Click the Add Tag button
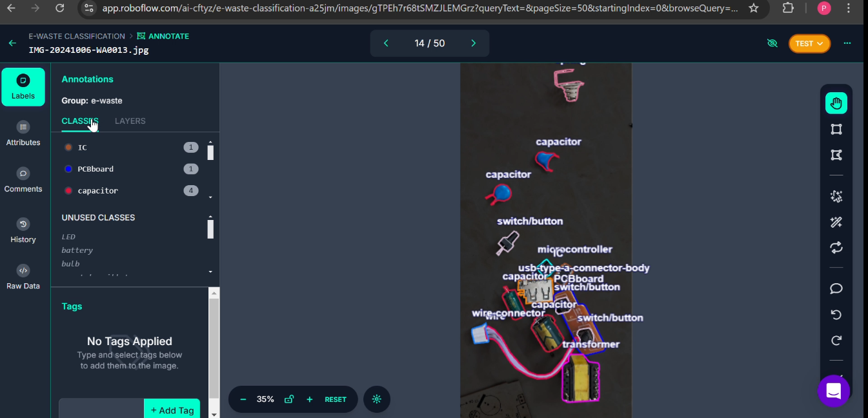Image resolution: width=868 pixels, height=418 pixels. point(172,410)
